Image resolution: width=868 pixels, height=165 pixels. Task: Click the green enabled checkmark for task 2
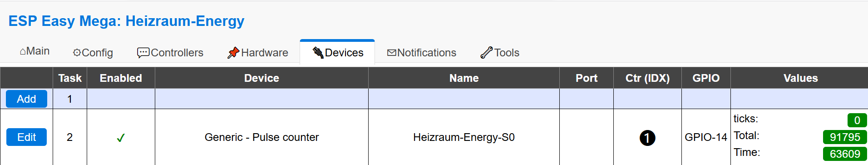(x=121, y=138)
